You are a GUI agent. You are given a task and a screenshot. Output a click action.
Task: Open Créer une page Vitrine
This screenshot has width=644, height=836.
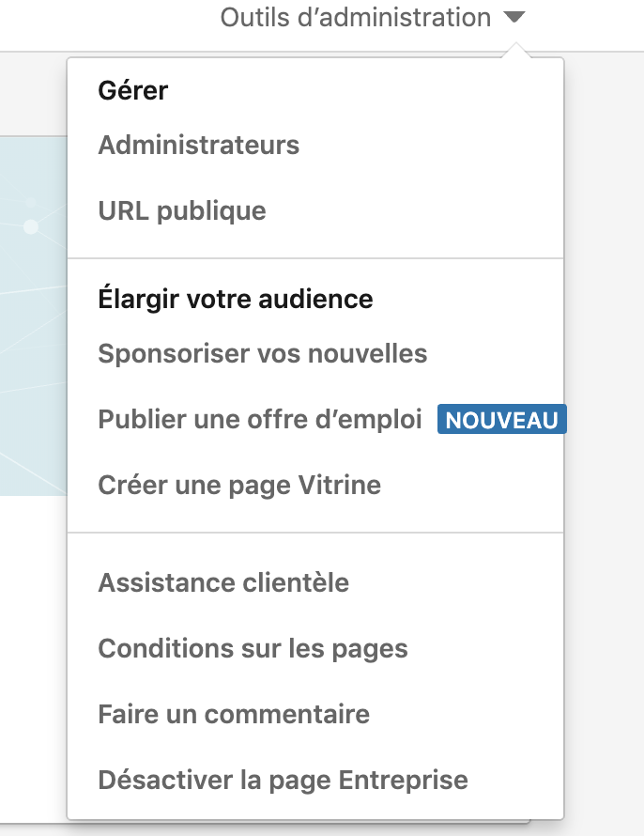[x=239, y=486]
